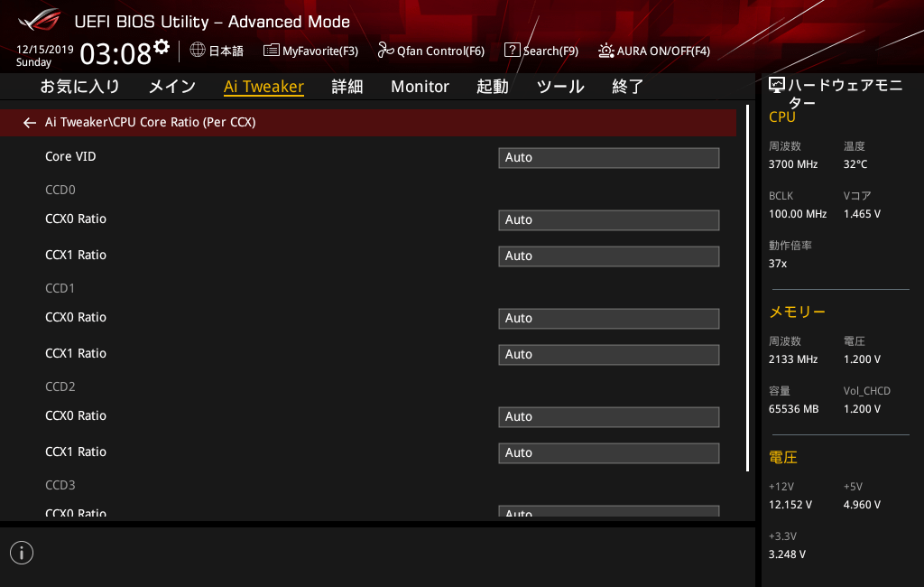
Task: Expand CCD0 CCX0 Ratio field
Action: (x=608, y=220)
